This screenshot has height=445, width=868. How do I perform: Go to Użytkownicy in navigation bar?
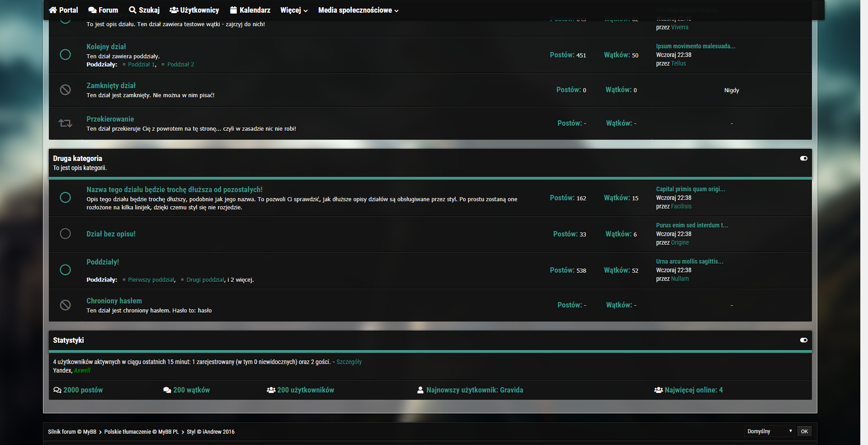pyautogui.click(x=194, y=10)
